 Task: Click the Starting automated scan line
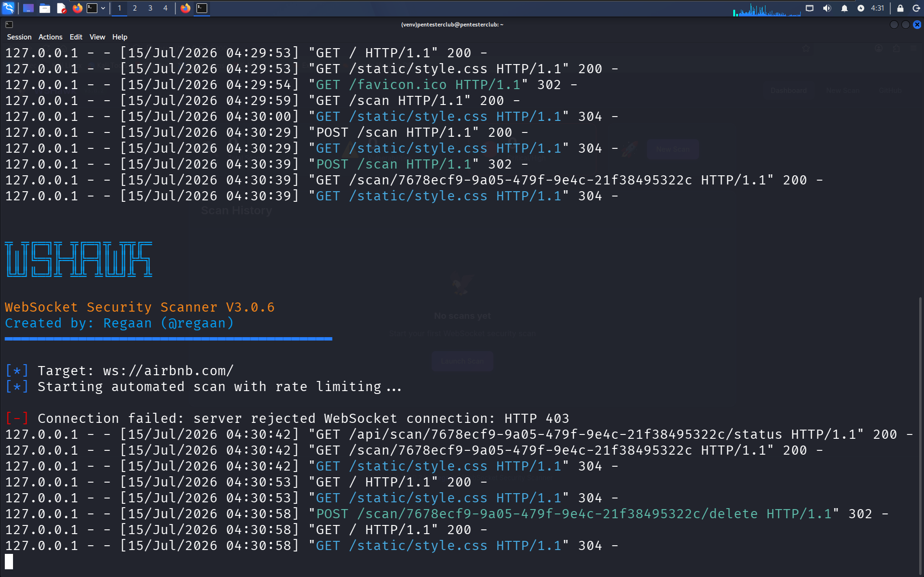[x=204, y=387]
